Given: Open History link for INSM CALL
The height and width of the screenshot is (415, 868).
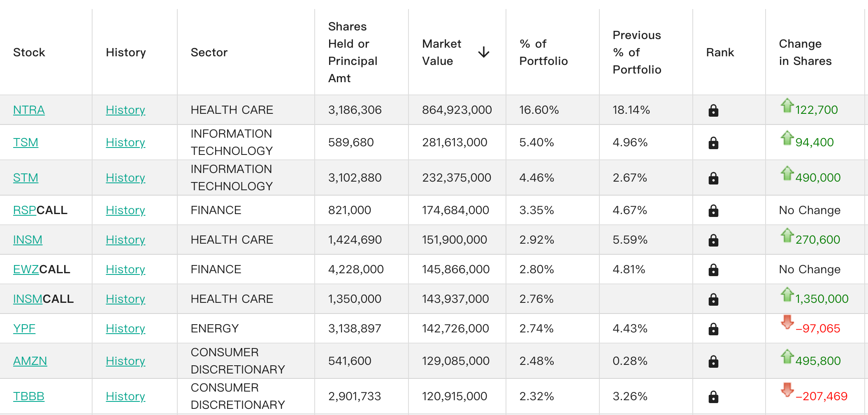Looking at the screenshot, I should 125,299.
